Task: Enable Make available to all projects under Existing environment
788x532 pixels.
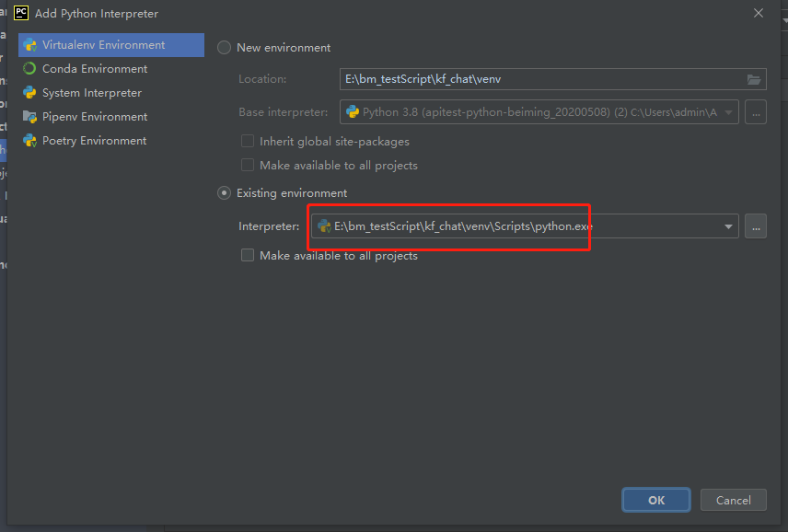Action: point(248,255)
